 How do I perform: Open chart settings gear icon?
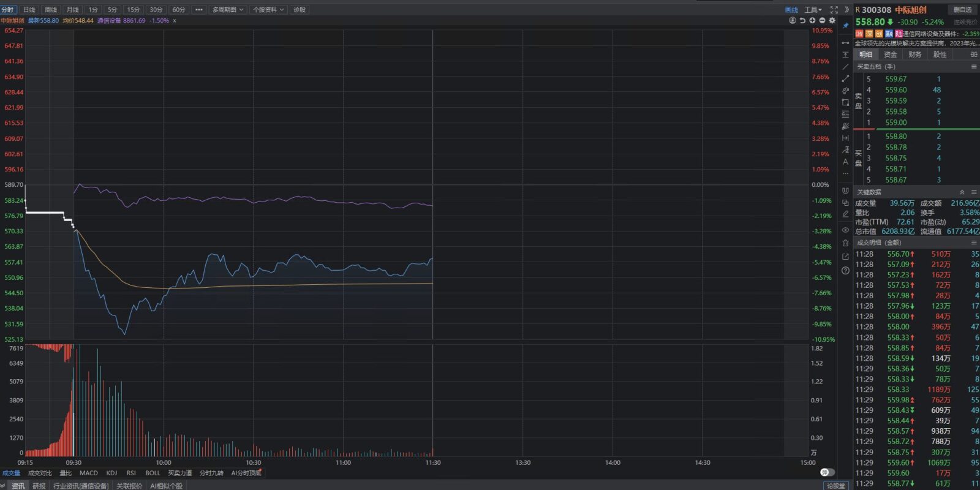[832, 20]
